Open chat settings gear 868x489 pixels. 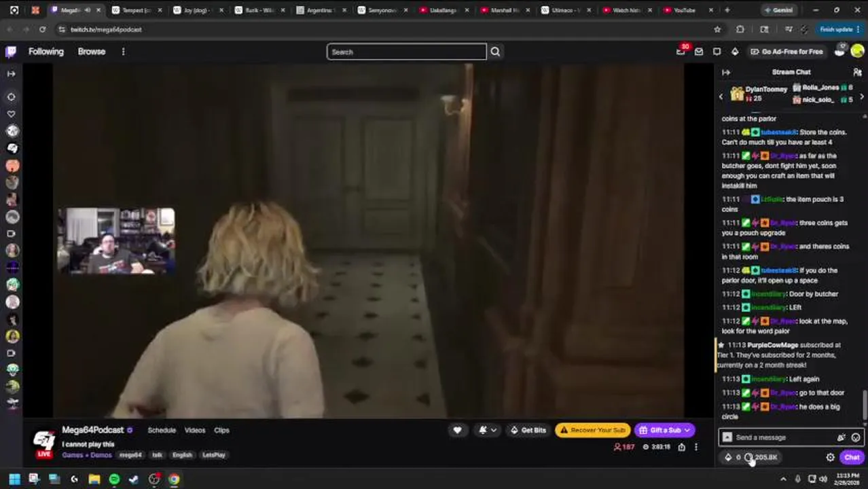tap(830, 457)
